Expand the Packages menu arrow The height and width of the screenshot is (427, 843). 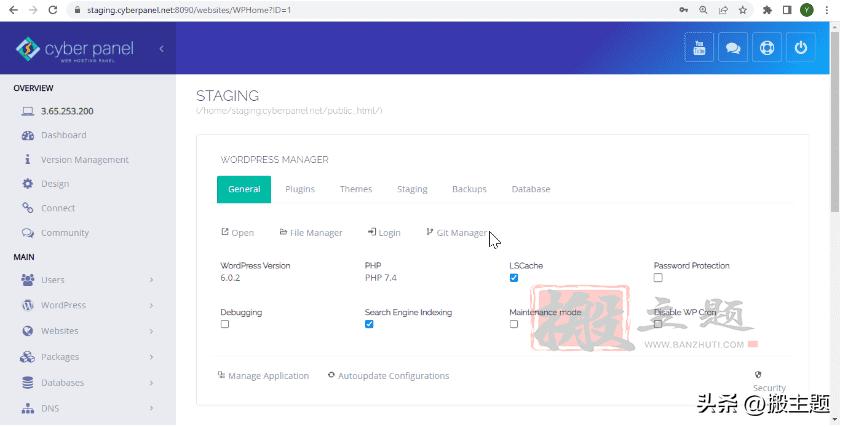coord(152,357)
